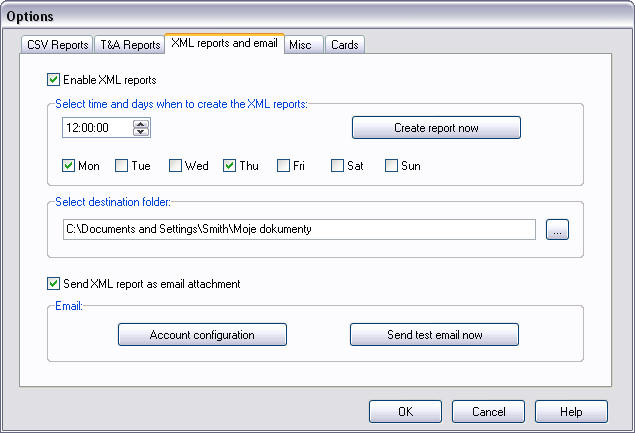Open the T&A Reports tab

pos(129,45)
